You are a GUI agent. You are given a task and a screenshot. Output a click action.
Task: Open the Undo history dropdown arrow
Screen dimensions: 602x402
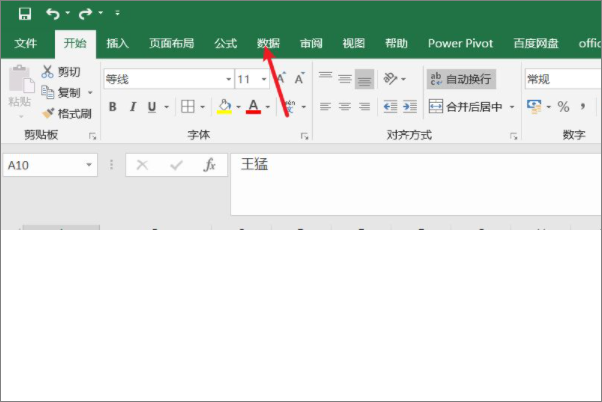68,13
